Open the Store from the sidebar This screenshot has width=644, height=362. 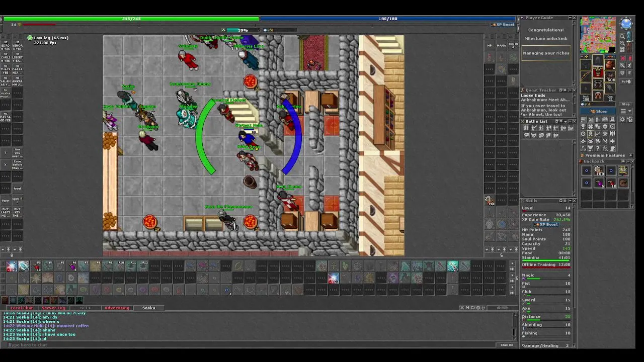[x=598, y=111]
